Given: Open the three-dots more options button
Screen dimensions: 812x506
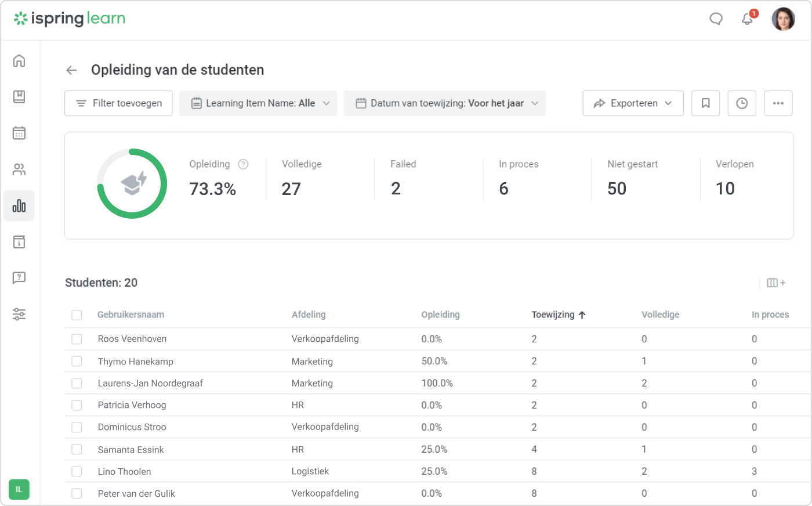Looking at the screenshot, I should click(778, 103).
